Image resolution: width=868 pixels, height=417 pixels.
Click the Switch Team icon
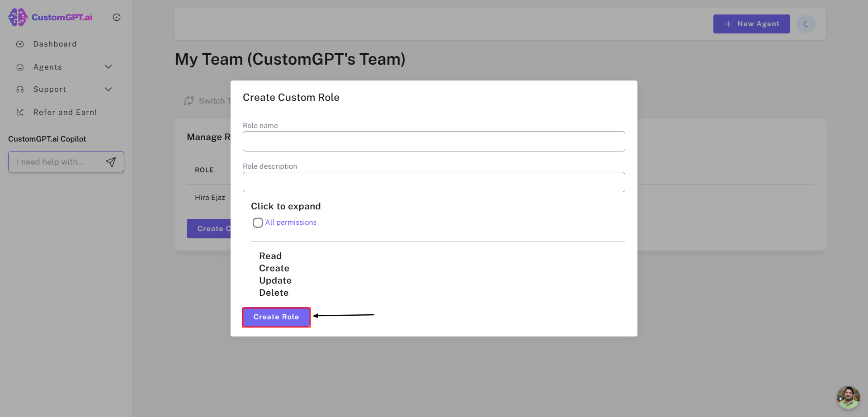[189, 101]
